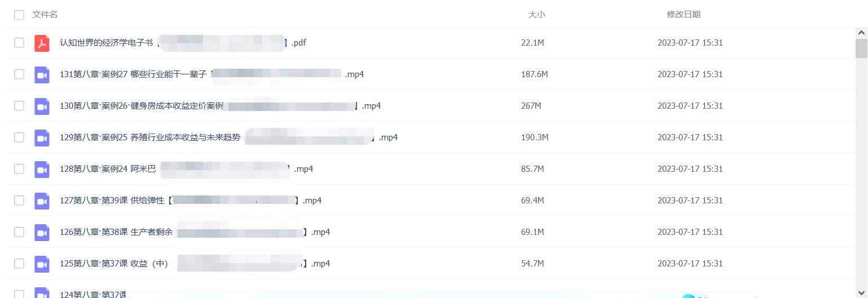
Task: Open file 126第八章·第38课 生产者剩余
Action: [x=195, y=232]
